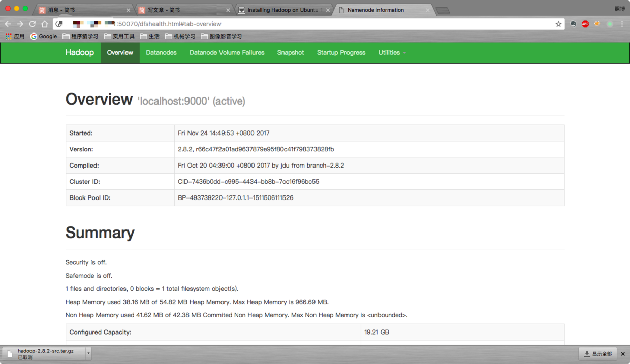Go back with the browser back arrow
Screen dimensions: 630x364
[8, 24]
